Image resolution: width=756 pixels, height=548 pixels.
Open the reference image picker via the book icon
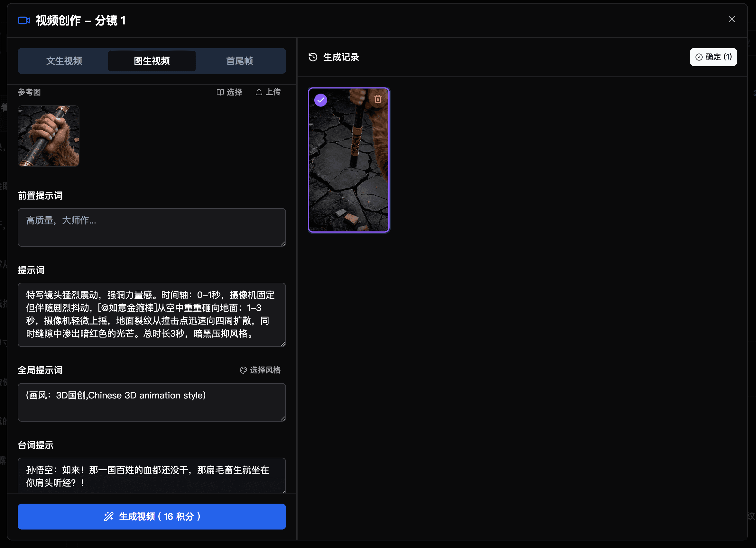click(x=220, y=92)
